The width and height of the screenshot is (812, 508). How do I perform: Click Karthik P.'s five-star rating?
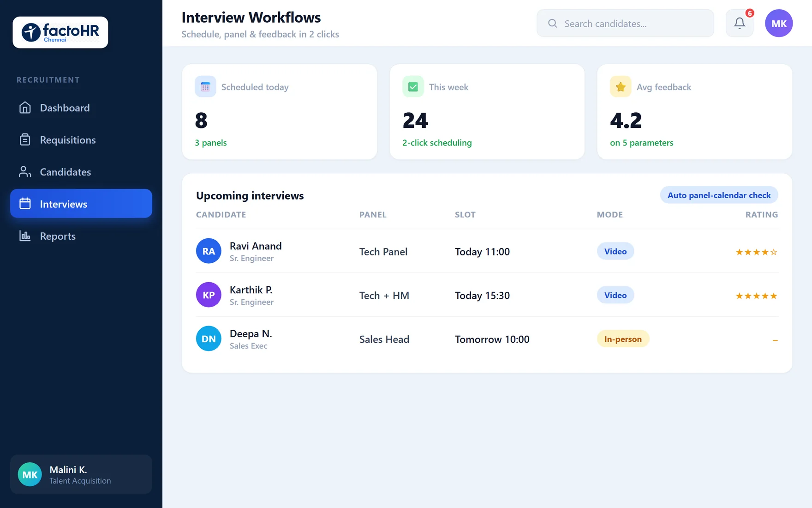coord(757,296)
